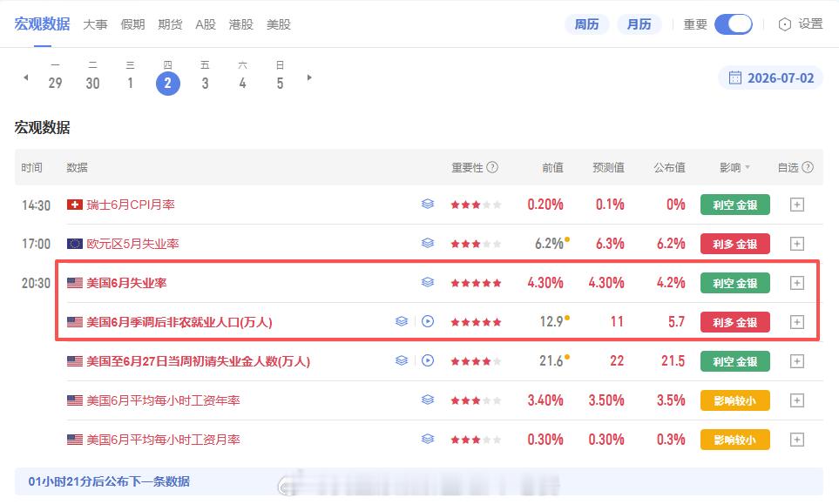Screen dimensions: 839x504
Task: Go to next week arrow
Action: pyautogui.click(x=309, y=77)
